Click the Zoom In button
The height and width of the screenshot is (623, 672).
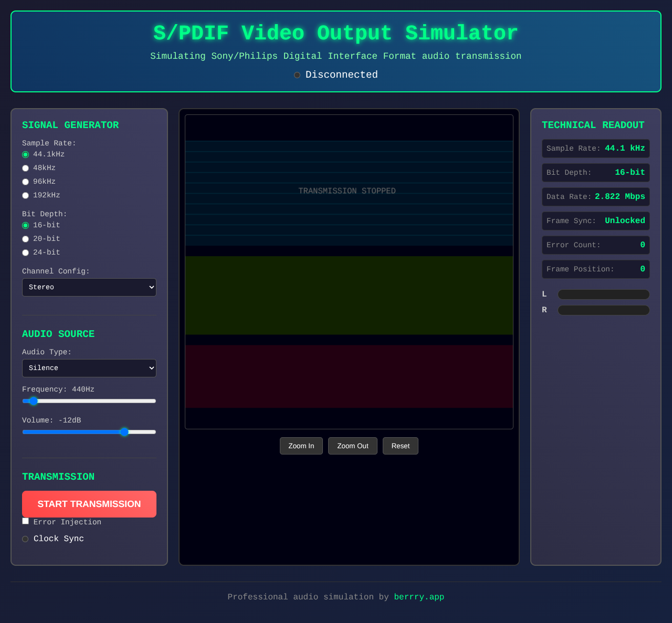tap(301, 446)
